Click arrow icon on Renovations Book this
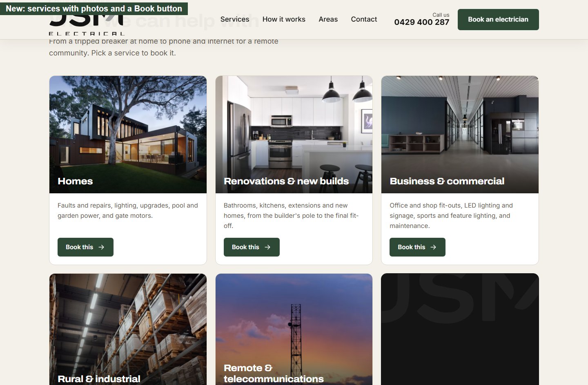Viewport: 588px width, 385px height. click(267, 247)
